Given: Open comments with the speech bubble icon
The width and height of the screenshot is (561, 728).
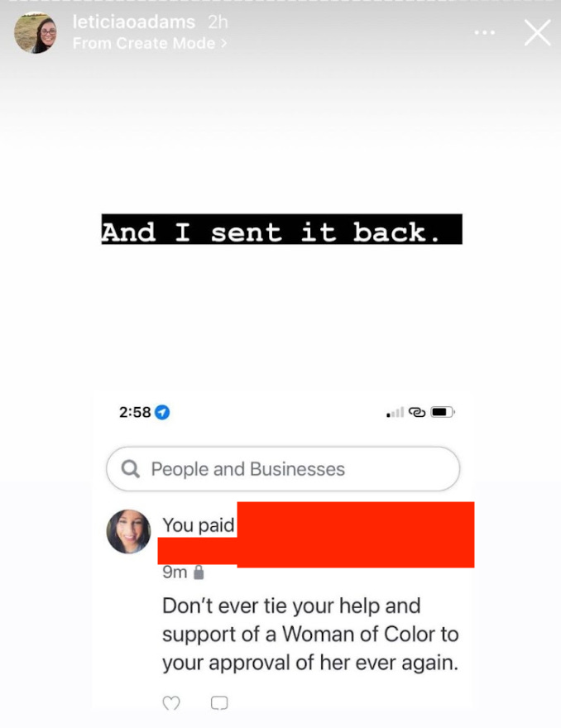Looking at the screenshot, I should (219, 703).
